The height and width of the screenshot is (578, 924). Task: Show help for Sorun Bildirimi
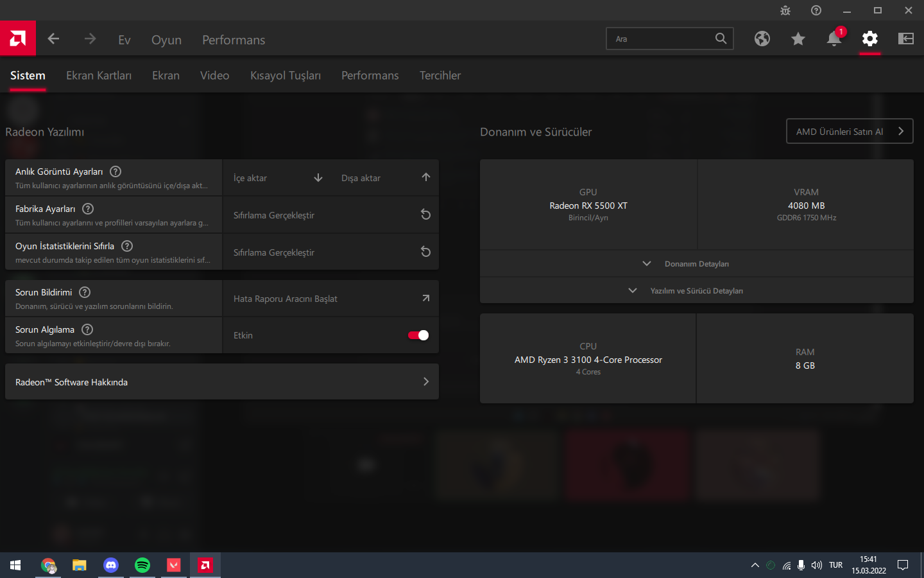pyautogui.click(x=85, y=292)
